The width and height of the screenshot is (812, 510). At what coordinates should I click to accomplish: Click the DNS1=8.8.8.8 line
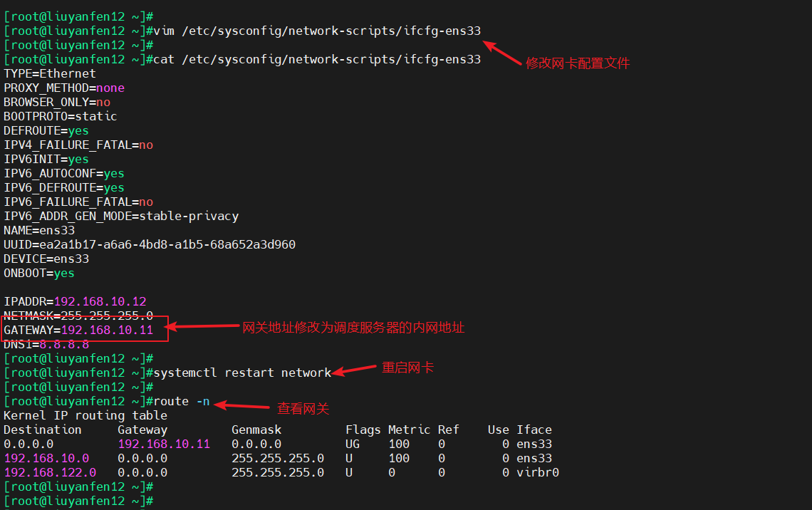46,345
